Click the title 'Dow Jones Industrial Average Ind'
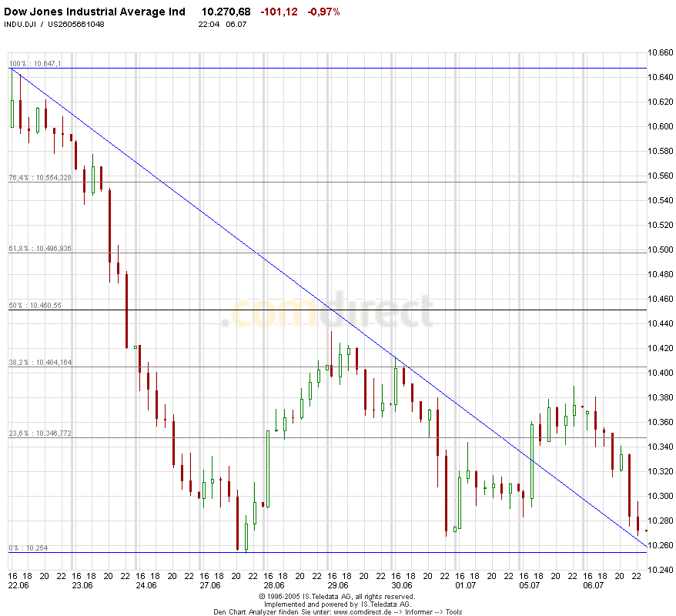The height and width of the screenshot is (616, 676). pos(95,12)
